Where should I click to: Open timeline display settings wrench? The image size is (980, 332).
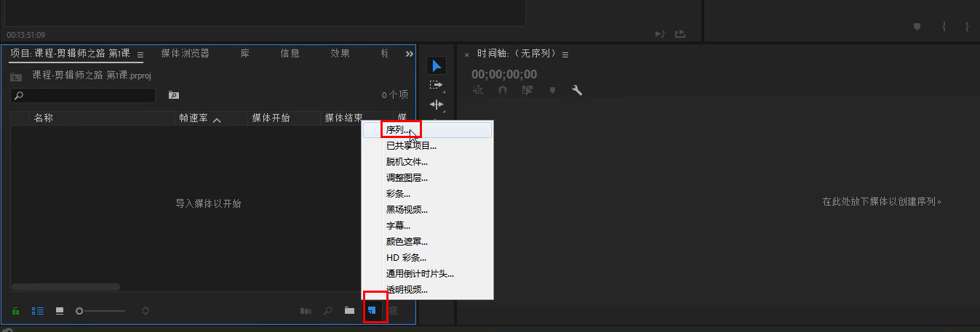pos(578,90)
